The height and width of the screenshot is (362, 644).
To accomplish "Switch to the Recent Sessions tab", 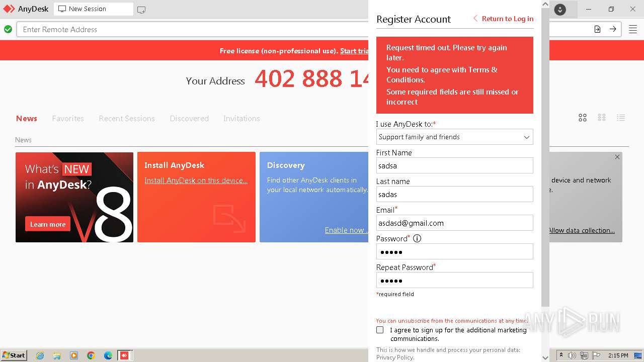I will point(127,119).
